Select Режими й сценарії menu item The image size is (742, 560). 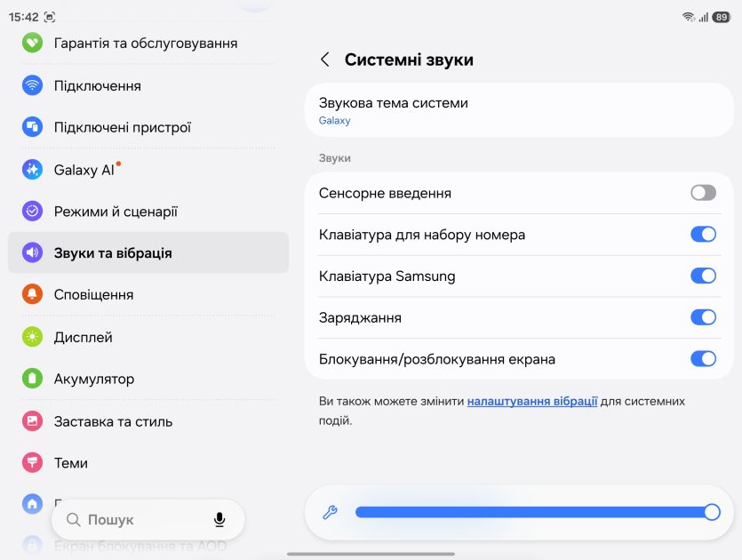point(148,212)
